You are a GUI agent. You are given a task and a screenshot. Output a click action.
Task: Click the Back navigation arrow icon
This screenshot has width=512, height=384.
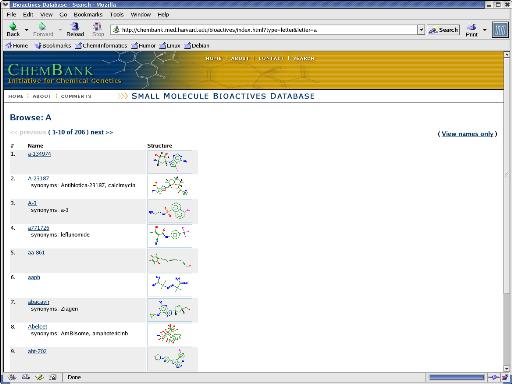click(x=13, y=26)
